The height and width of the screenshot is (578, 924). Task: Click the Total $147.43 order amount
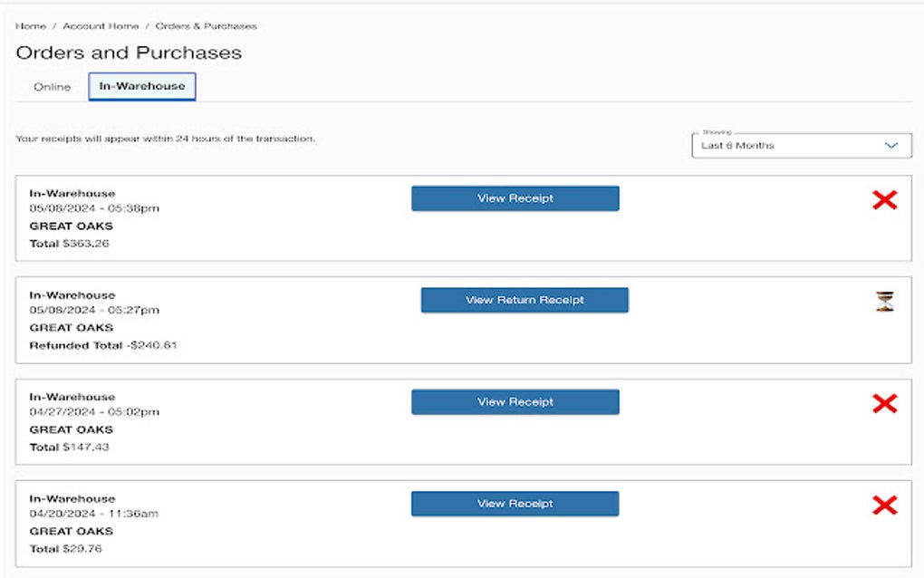pos(70,448)
